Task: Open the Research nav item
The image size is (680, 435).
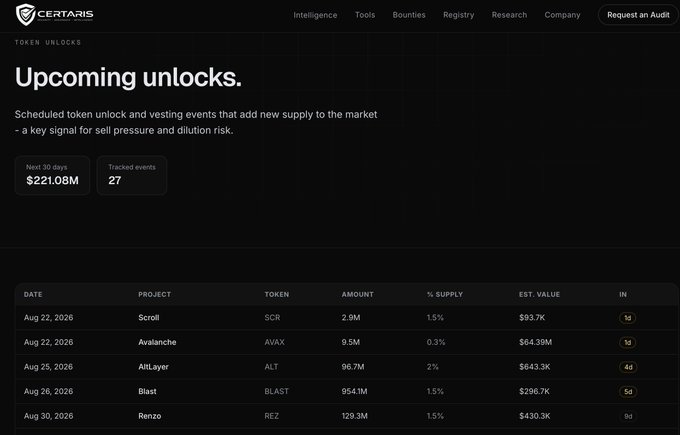Action: point(509,15)
